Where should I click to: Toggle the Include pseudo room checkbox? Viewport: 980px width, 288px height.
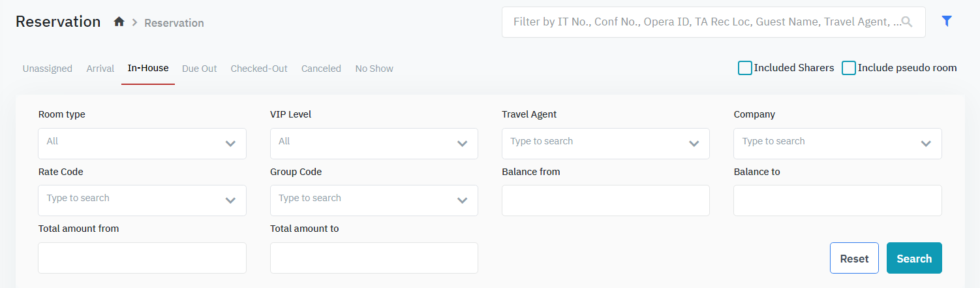849,68
